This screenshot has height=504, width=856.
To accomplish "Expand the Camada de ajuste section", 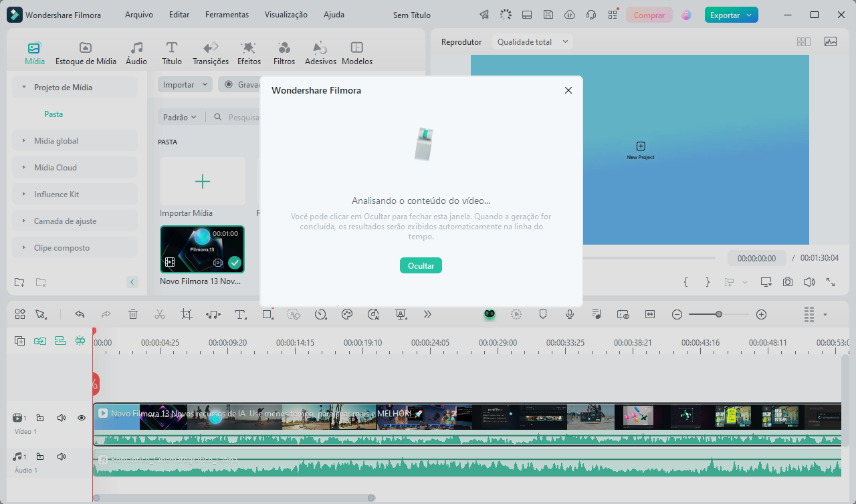I will (x=75, y=221).
